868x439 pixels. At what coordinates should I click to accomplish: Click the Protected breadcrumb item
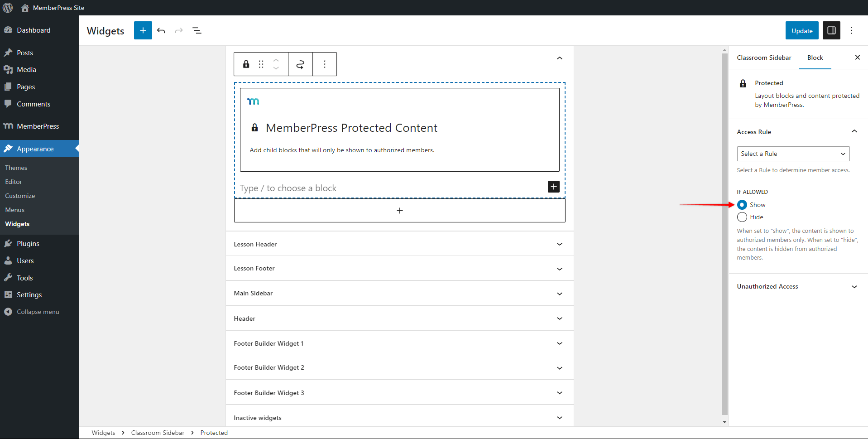click(x=214, y=433)
